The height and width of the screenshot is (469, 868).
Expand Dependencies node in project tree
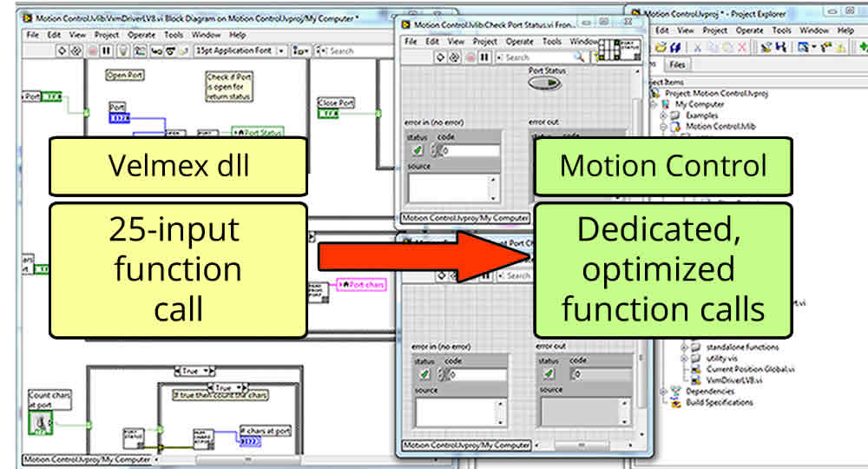pyautogui.click(x=663, y=392)
